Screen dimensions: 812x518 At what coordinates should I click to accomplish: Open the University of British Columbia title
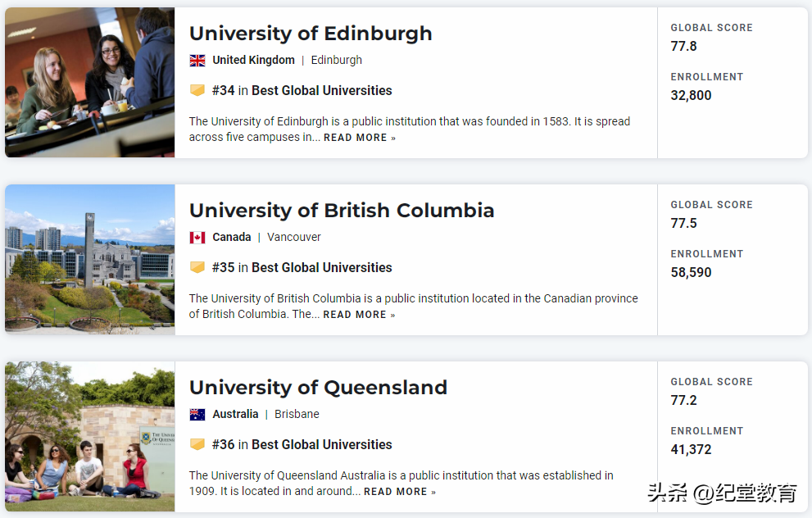click(x=342, y=211)
